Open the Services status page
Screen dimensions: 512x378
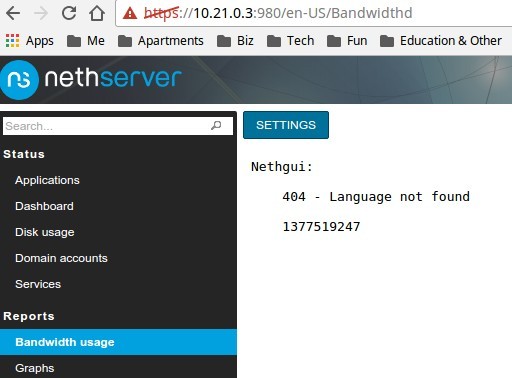pyautogui.click(x=38, y=284)
